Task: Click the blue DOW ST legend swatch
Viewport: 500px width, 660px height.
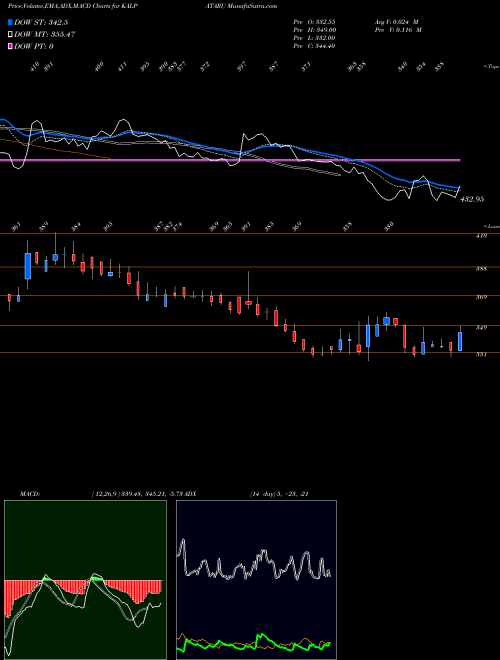Action: point(10,22)
